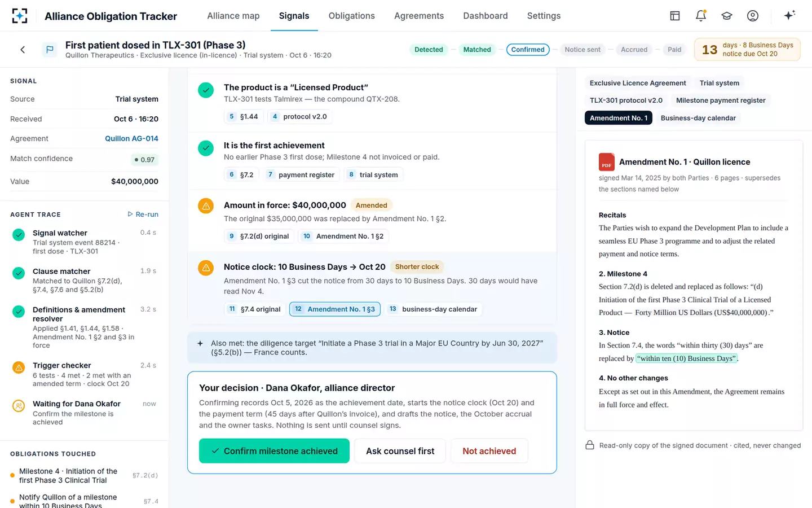Show the Business-day calendar document

(x=698, y=118)
